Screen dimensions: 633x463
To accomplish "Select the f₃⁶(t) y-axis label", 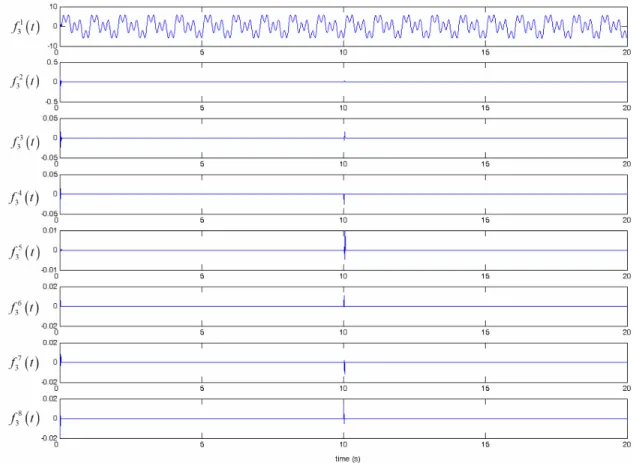I will pyautogui.click(x=25, y=308).
